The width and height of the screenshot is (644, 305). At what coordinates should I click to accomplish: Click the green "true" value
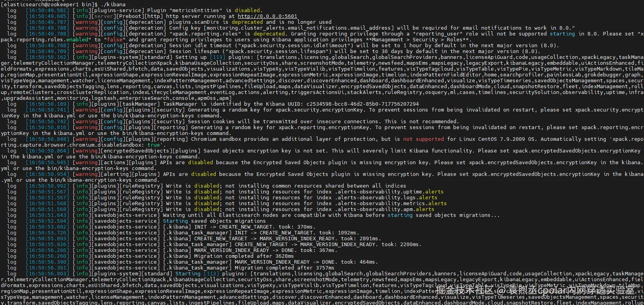(154, 145)
